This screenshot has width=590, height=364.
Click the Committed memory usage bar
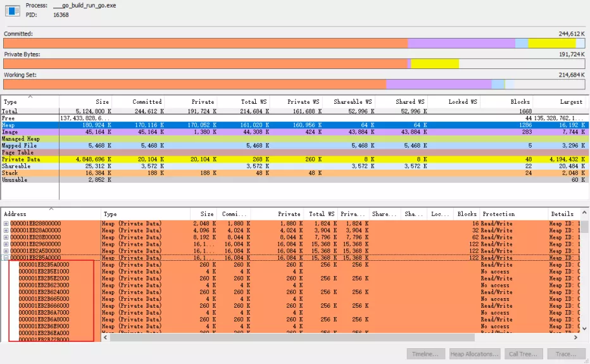coord(294,43)
